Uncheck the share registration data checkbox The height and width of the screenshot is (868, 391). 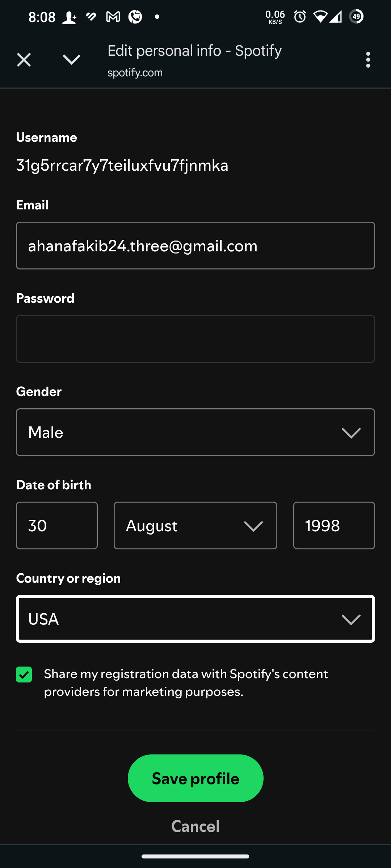24,675
